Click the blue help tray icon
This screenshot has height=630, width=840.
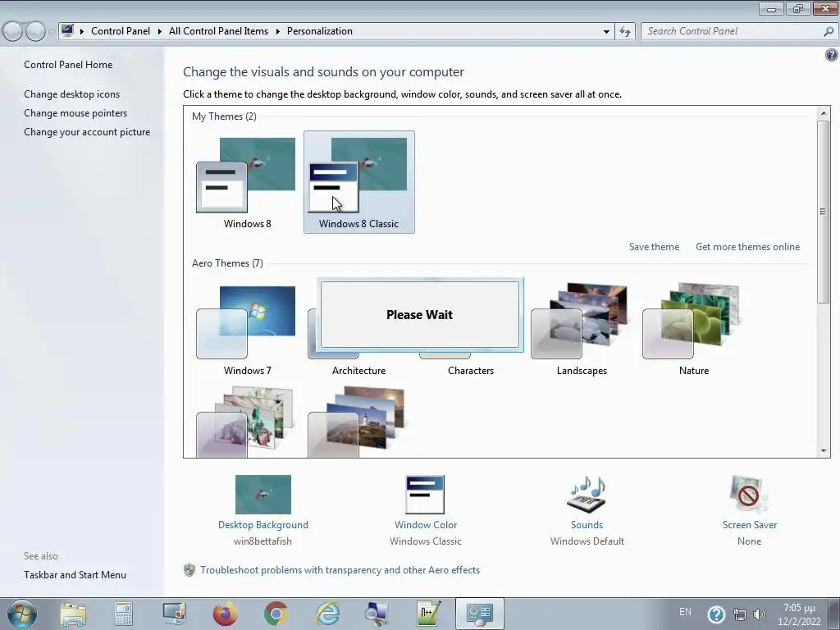pos(716,614)
